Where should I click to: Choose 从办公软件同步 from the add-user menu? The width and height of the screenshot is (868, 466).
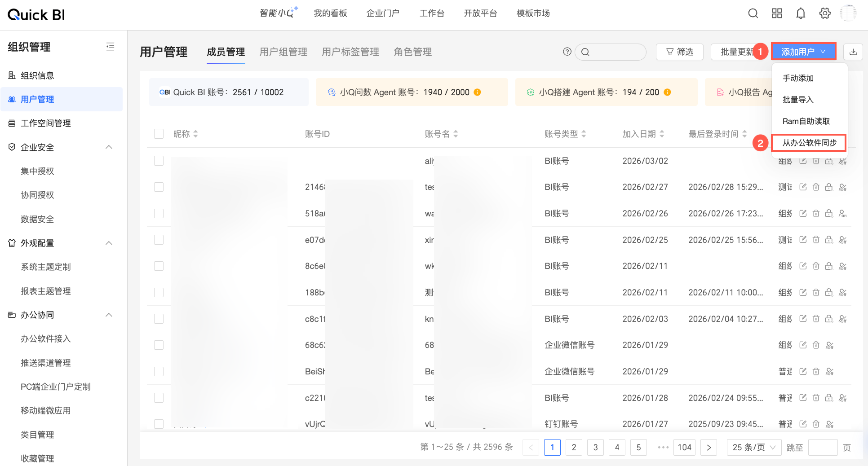click(x=810, y=143)
